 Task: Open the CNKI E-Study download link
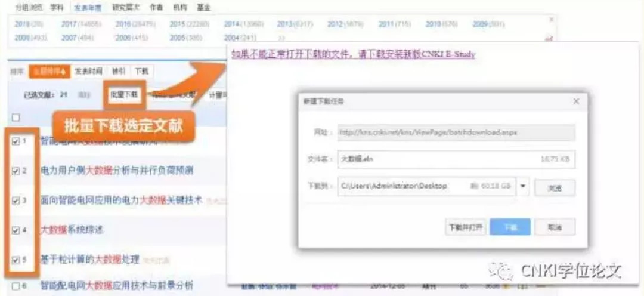click(x=353, y=54)
